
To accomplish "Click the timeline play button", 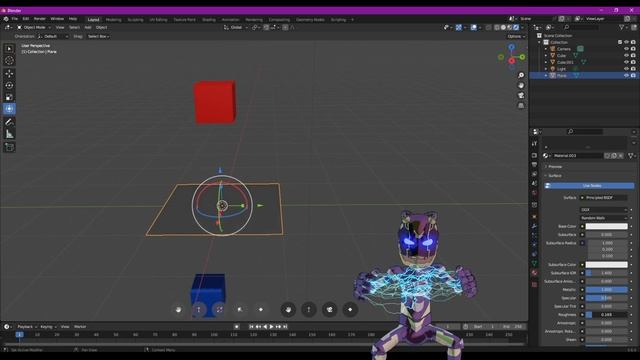I will point(271,327).
